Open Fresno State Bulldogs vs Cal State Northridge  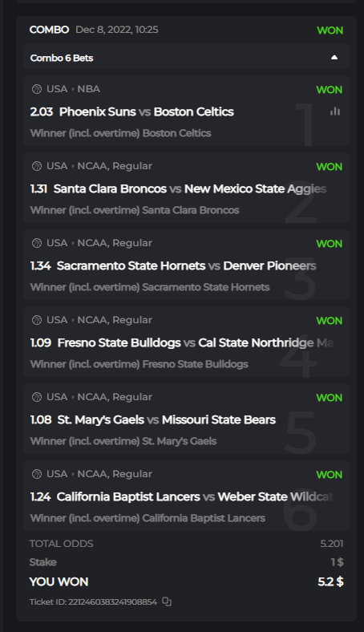pyautogui.click(x=196, y=342)
